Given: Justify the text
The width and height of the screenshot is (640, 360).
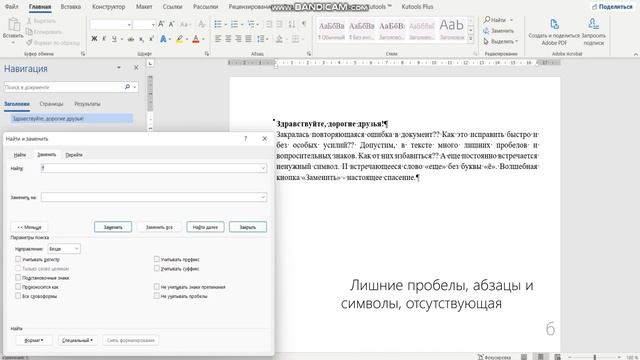Looking at the screenshot, I should pos(249,39).
